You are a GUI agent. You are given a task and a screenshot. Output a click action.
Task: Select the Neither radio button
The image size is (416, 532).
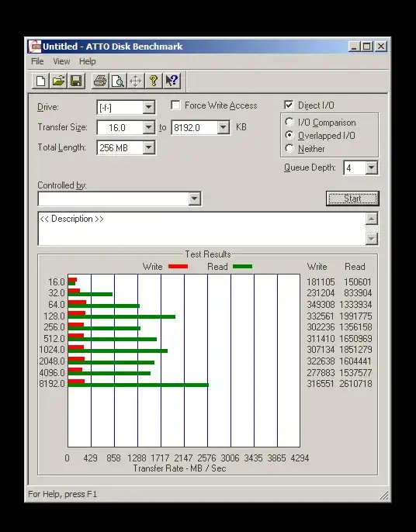(x=289, y=148)
